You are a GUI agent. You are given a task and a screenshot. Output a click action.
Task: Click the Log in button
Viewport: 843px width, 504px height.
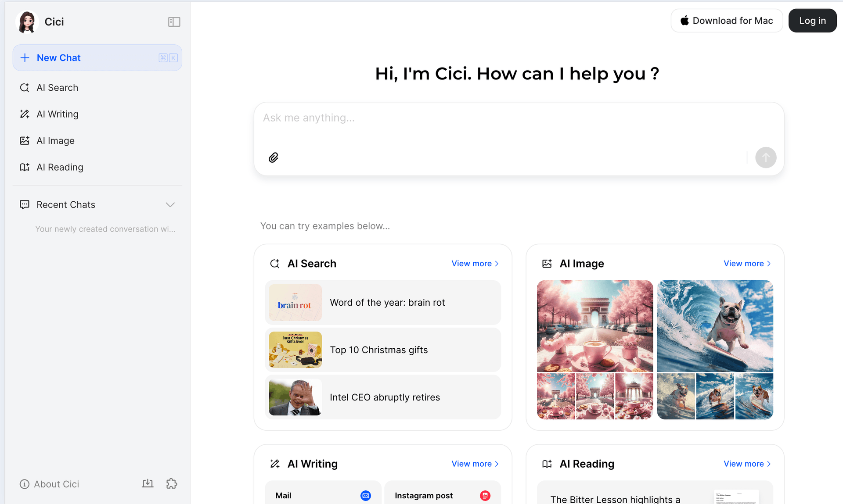tap(812, 21)
